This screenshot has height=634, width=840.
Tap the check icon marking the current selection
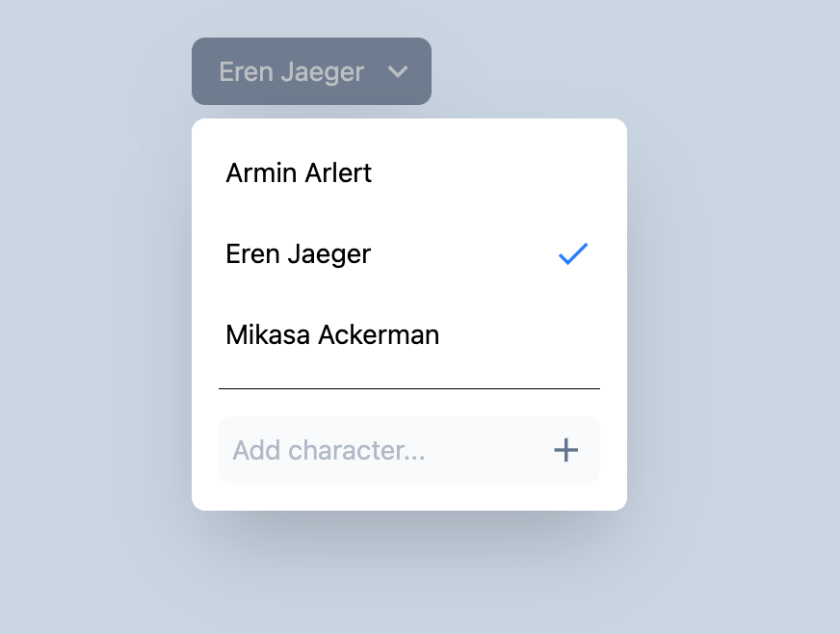point(572,253)
